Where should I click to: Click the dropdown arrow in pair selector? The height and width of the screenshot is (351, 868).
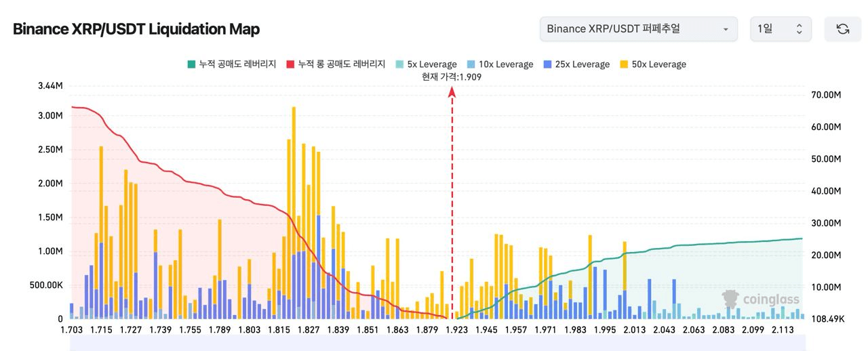pyautogui.click(x=726, y=30)
